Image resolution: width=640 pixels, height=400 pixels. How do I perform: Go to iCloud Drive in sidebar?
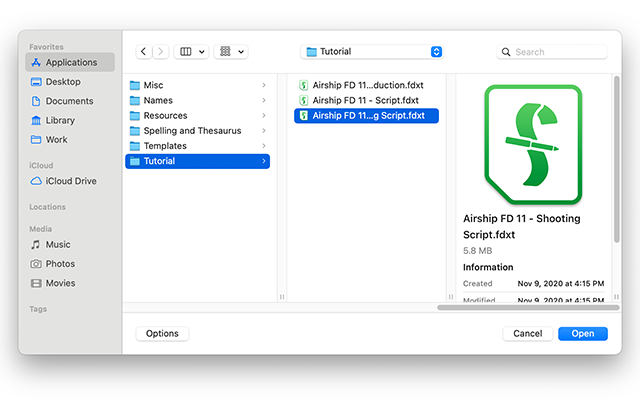[x=71, y=181]
